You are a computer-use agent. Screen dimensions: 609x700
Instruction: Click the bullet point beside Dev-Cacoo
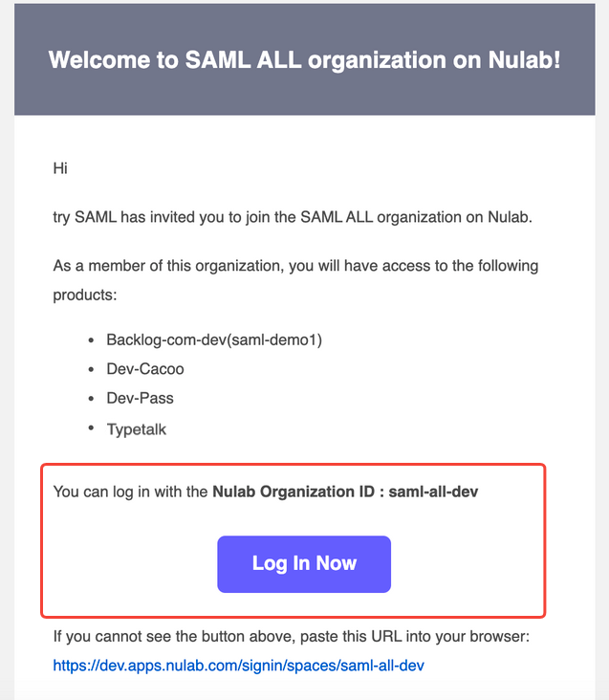pos(91,370)
